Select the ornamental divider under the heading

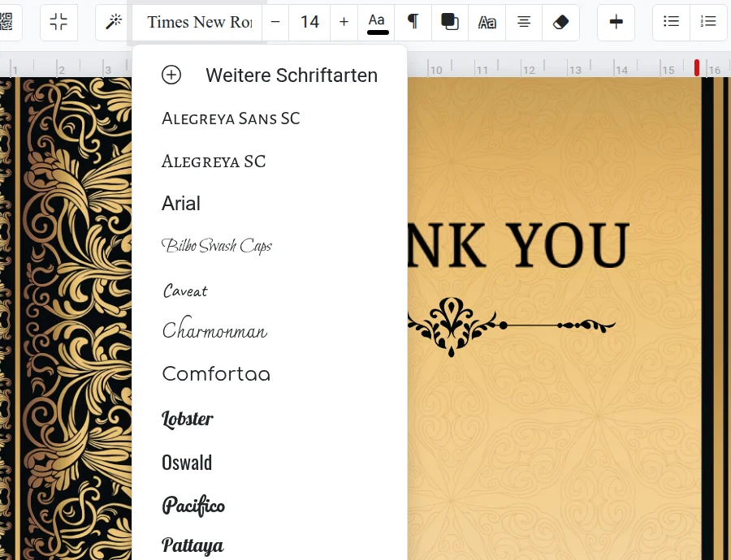(x=512, y=326)
